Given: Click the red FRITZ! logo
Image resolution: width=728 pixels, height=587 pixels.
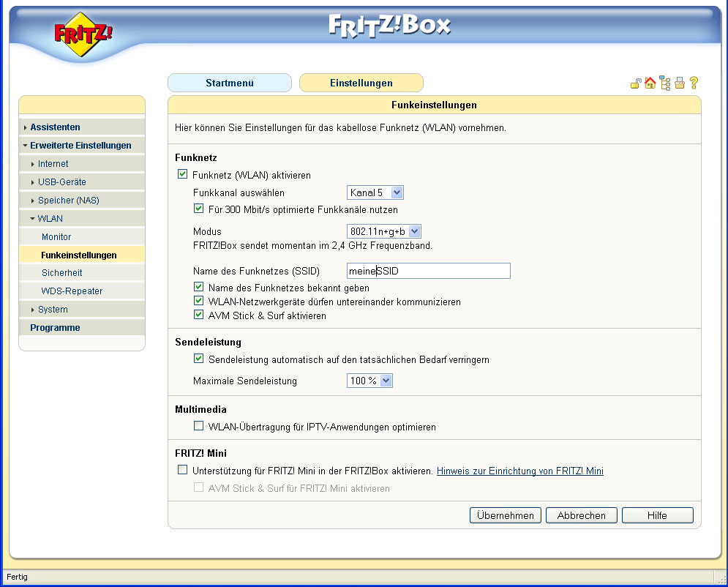Looking at the screenshot, I should coord(83,34).
